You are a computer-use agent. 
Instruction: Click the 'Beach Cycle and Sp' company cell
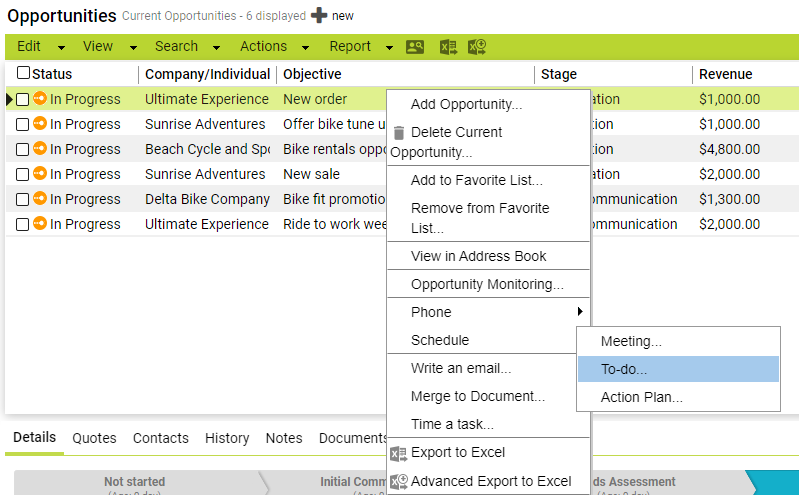207,149
